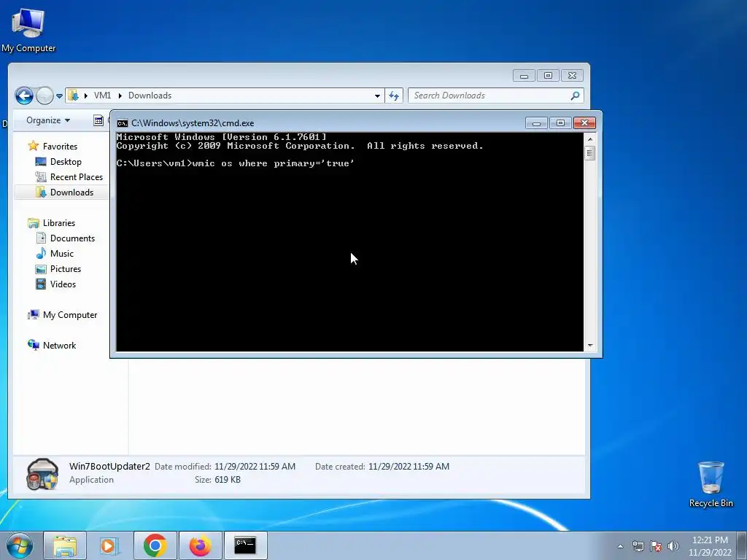Click scroll up arrow in cmd window
Image resolution: width=747 pixels, height=560 pixels.
(589, 139)
